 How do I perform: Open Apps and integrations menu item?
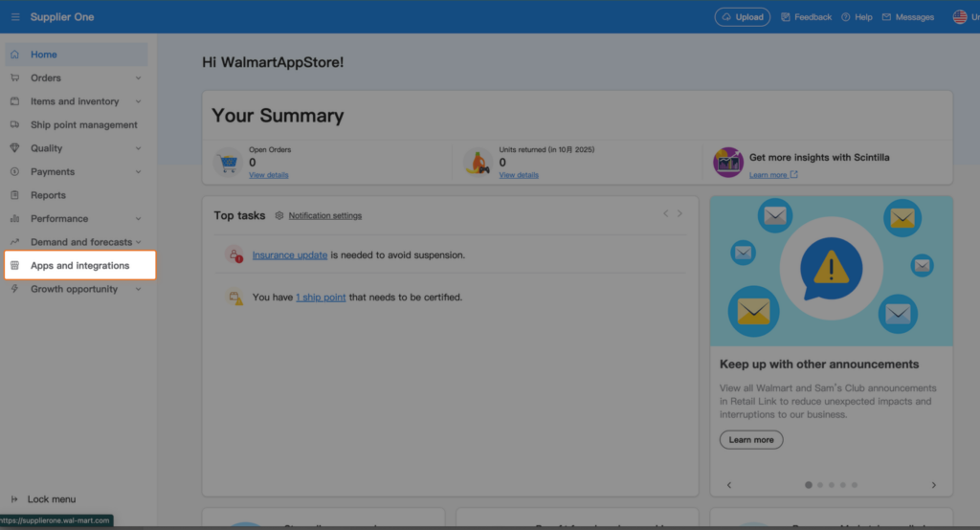(x=80, y=265)
